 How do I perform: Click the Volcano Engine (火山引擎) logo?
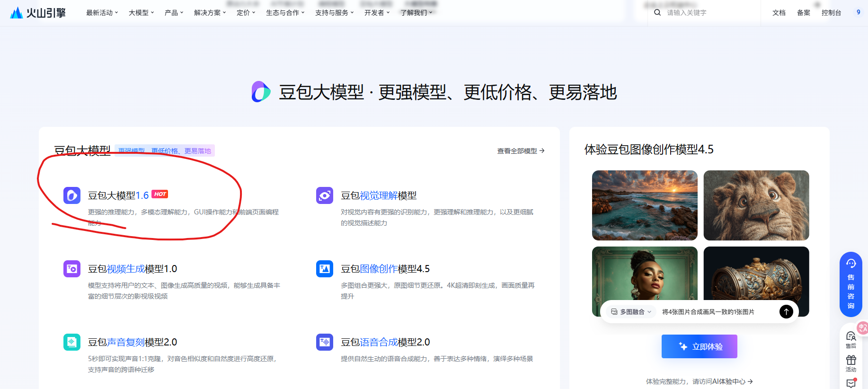[38, 13]
